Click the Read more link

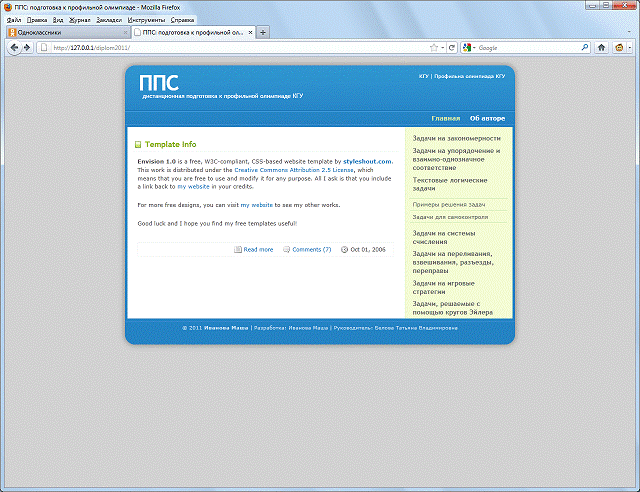pos(258,249)
